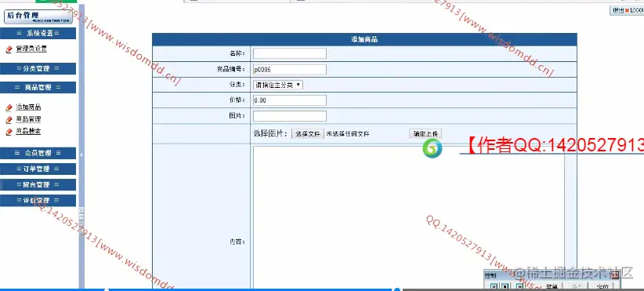Click the 价格 field showing 0.00
644x291 pixels.
click(290, 100)
